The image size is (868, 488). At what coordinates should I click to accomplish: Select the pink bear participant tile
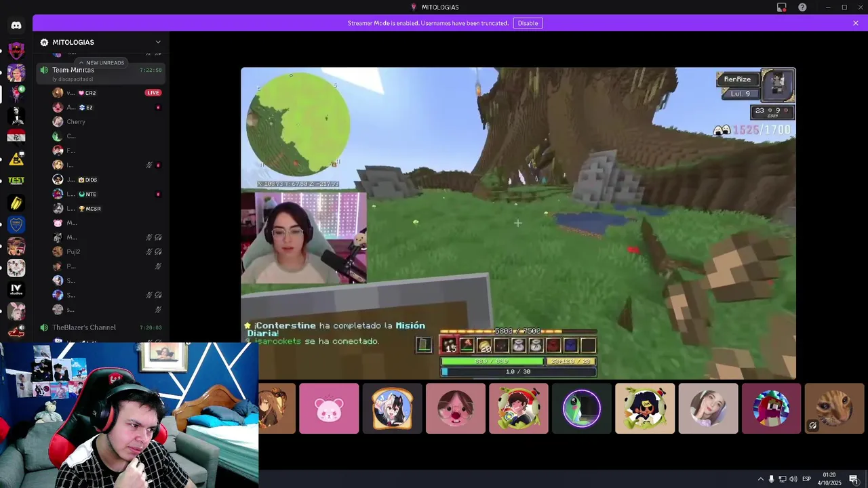coord(329,409)
